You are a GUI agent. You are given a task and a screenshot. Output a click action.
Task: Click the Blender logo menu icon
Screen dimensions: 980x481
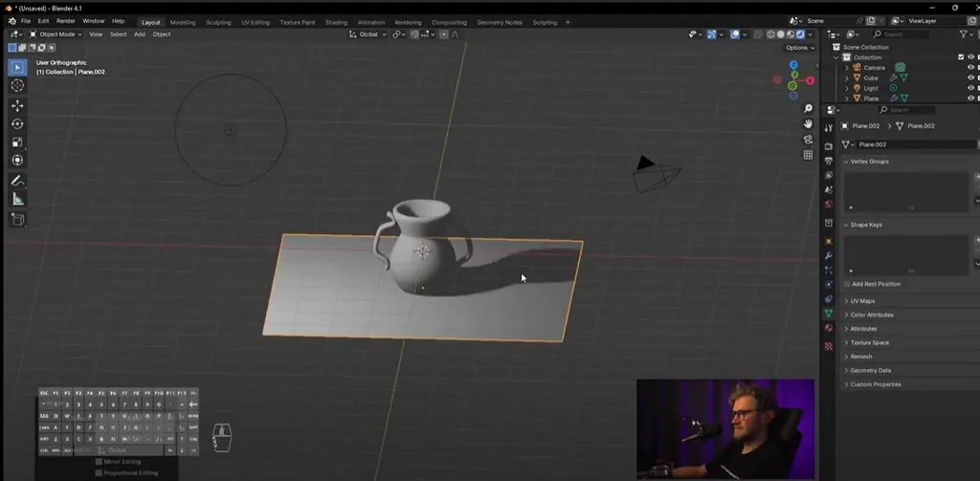point(11,21)
